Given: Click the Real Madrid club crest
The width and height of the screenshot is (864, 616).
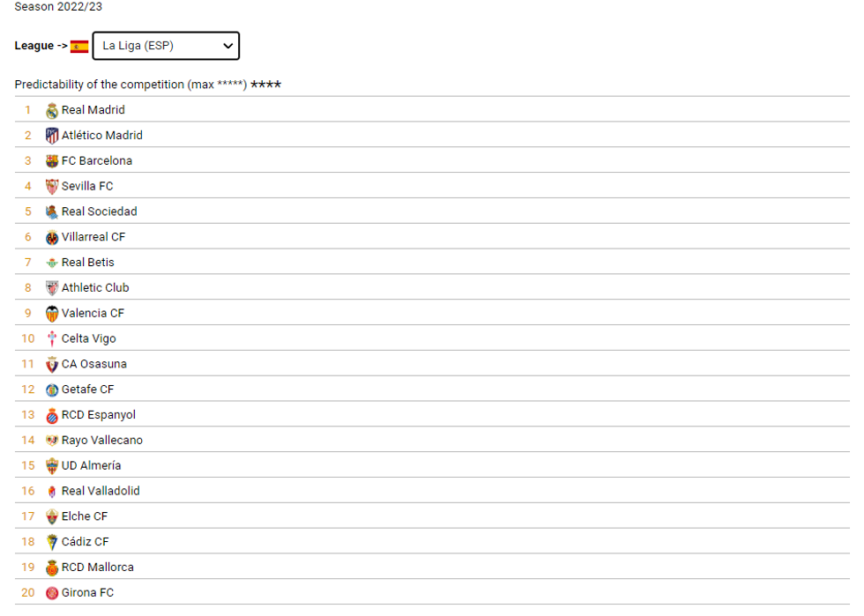Looking at the screenshot, I should (52, 111).
